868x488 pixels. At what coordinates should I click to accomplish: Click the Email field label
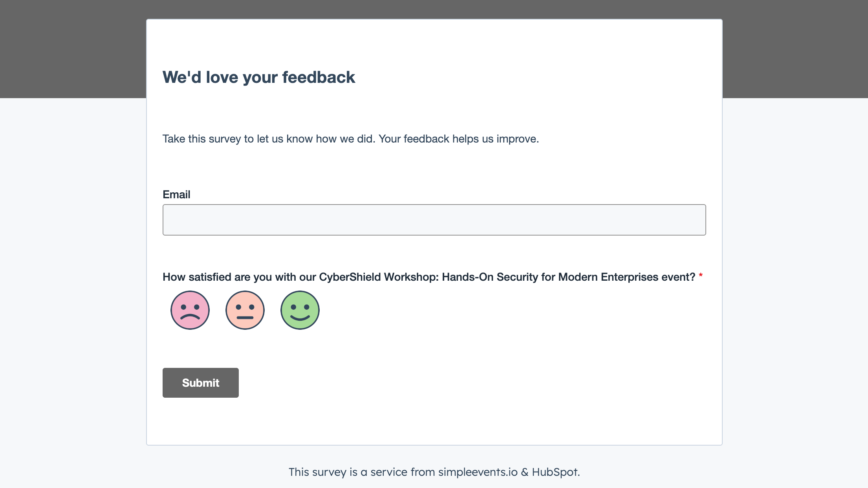176,194
